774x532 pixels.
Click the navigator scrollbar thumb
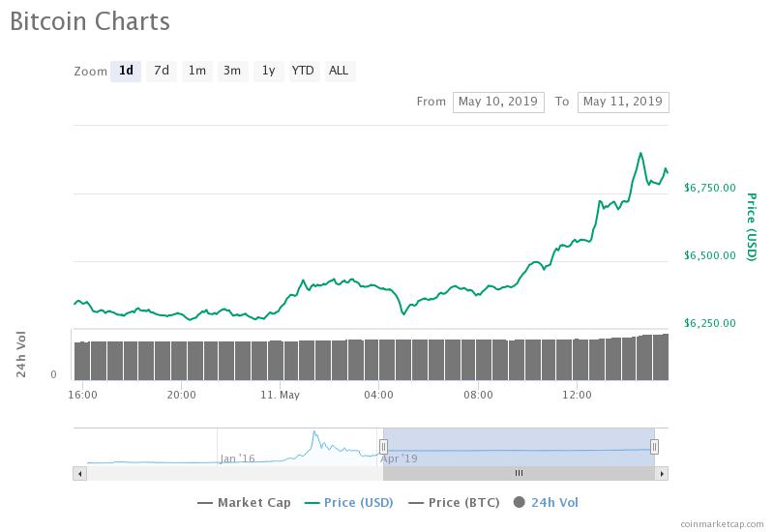coord(519,473)
